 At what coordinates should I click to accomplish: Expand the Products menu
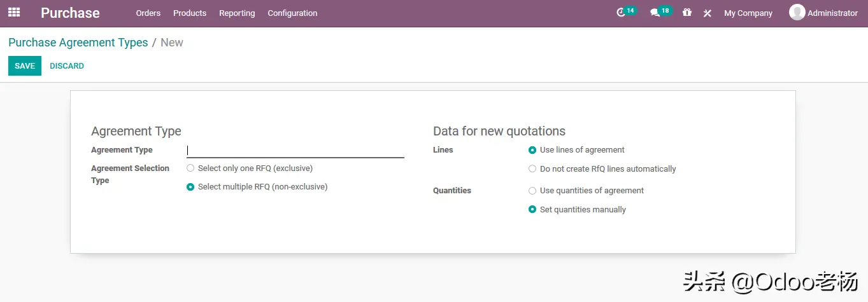click(x=190, y=13)
